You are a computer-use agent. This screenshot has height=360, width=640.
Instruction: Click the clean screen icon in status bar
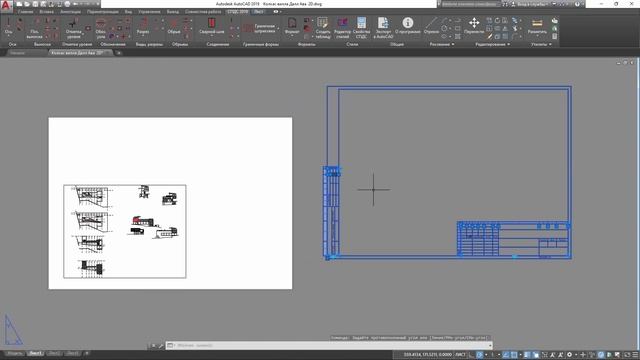pos(627,355)
